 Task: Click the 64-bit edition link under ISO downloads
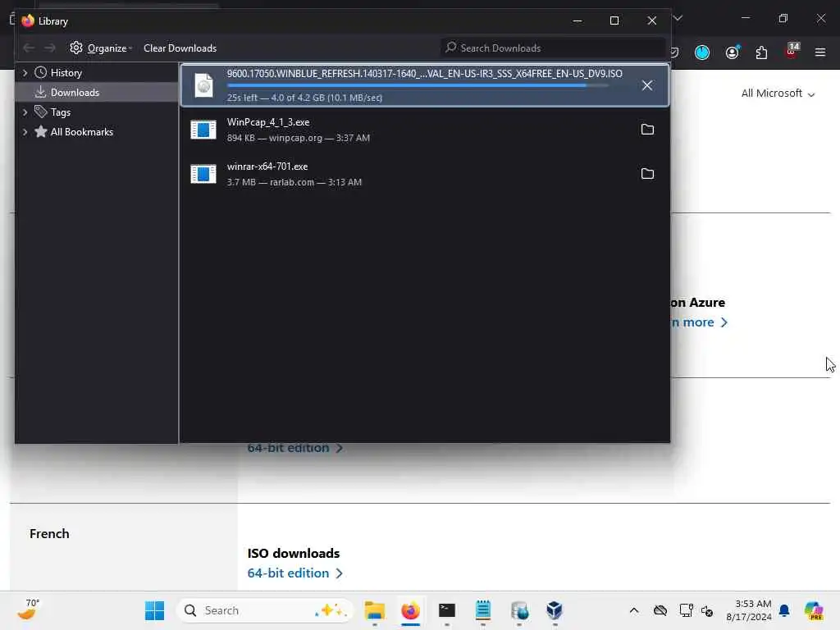coord(294,573)
